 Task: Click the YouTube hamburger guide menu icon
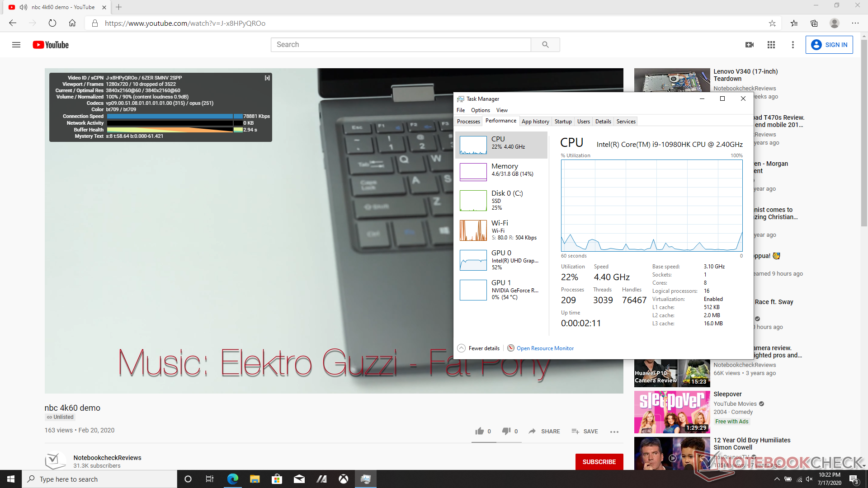pyautogui.click(x=16, y=45)
